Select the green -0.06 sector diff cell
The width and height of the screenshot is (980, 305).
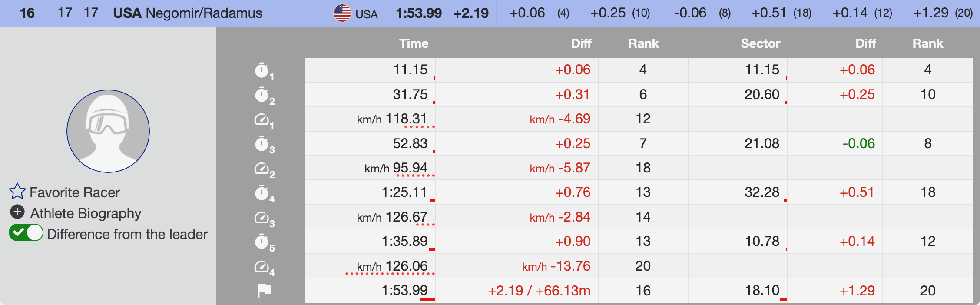point(858,143)
